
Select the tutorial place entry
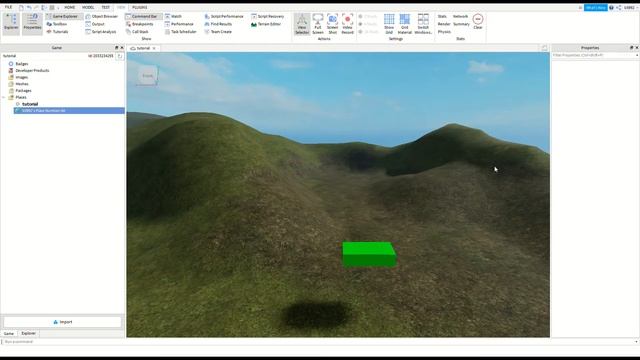click(x=30, y=104)
